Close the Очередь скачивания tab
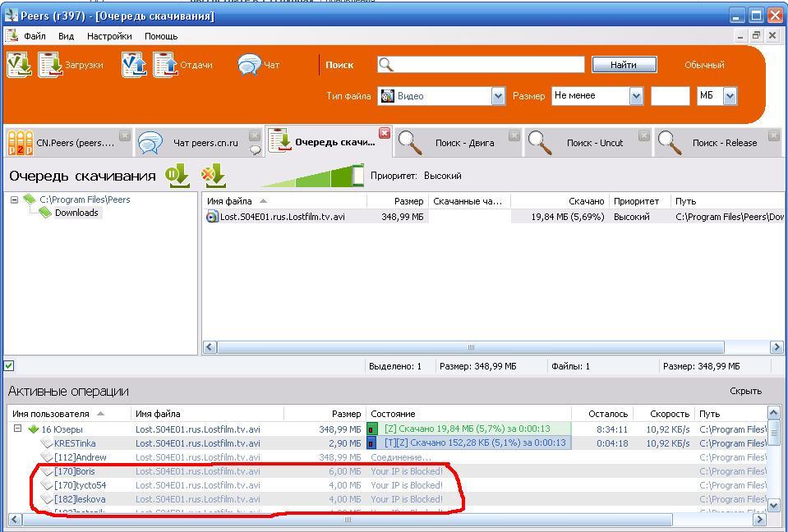Screen dimensions: 788x532 [x=385, y=133]
